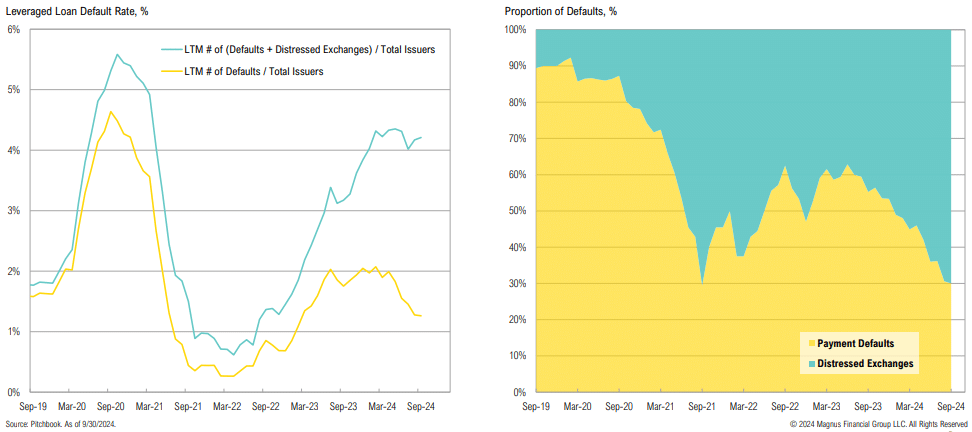The width and height of the screenshot is (972, 432).
Task: Click the 6% label on the left chart's y-axis
Action: coord(14,30)
